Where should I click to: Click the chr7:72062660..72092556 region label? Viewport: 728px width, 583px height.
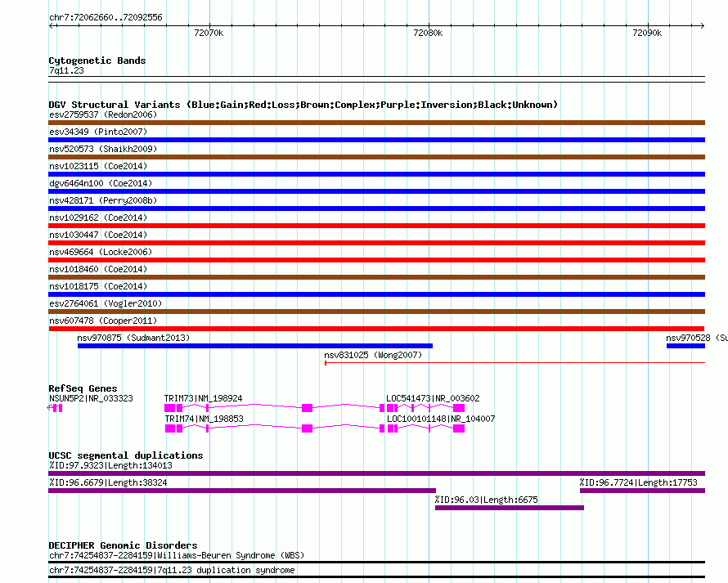pyautogui.click(x=106, y=17)
